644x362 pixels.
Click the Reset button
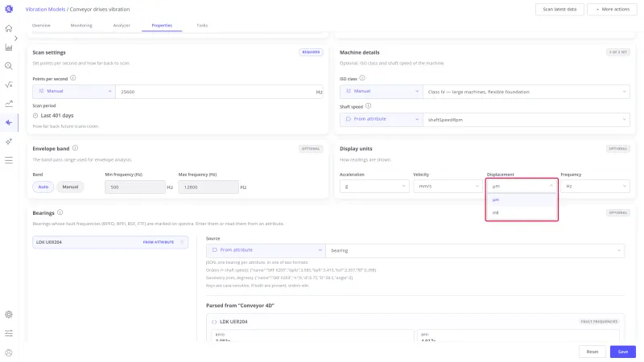592,352
